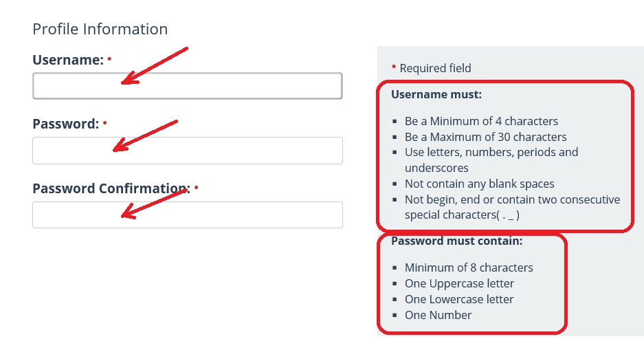
Task: Click the Password Confirmation label
Action: (110, 188)
